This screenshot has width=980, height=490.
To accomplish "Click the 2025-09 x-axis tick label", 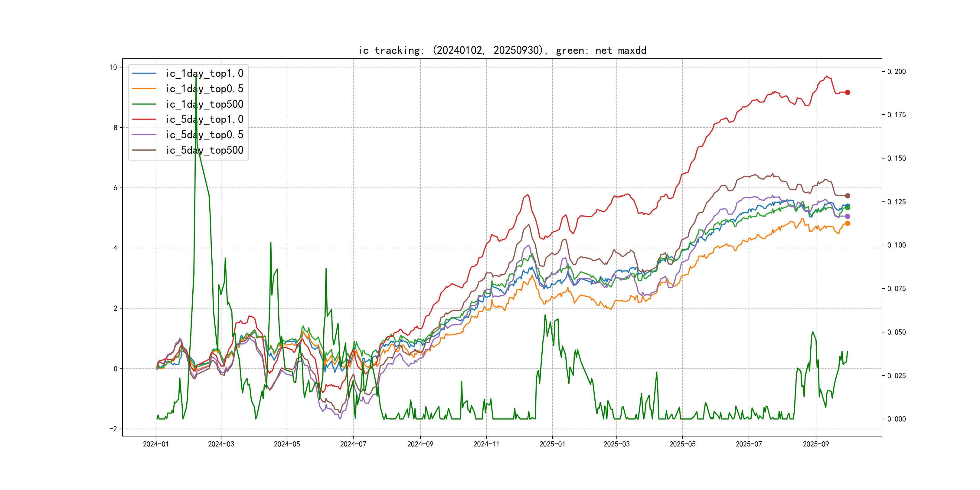I will point(816,444).
